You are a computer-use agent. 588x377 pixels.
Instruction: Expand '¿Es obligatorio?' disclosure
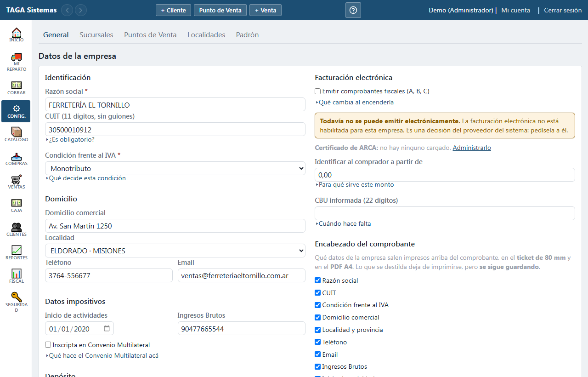[70, 139]
